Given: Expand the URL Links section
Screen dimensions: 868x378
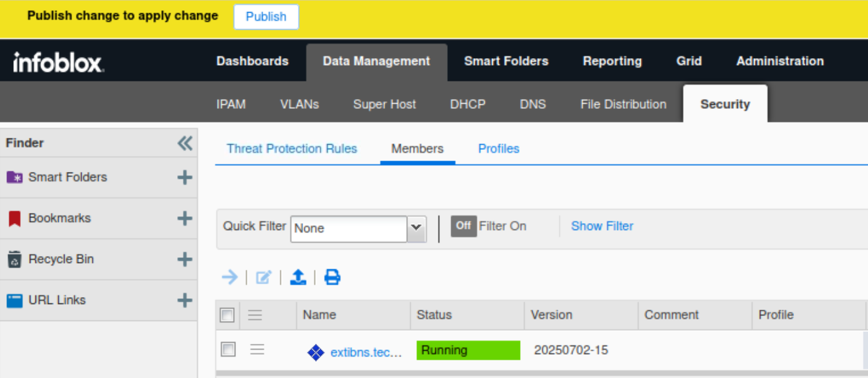Looking at the screenshot, I should [x=185, y=300].
